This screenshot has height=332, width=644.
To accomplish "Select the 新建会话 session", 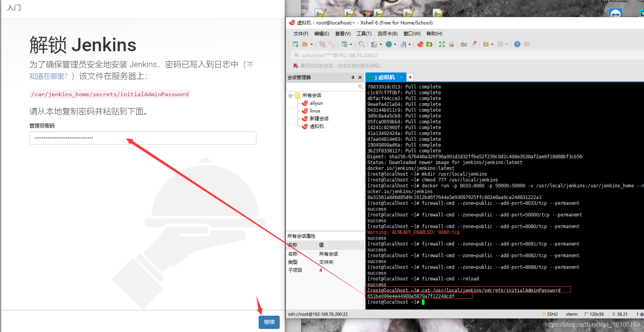I will tap(319, 119).
